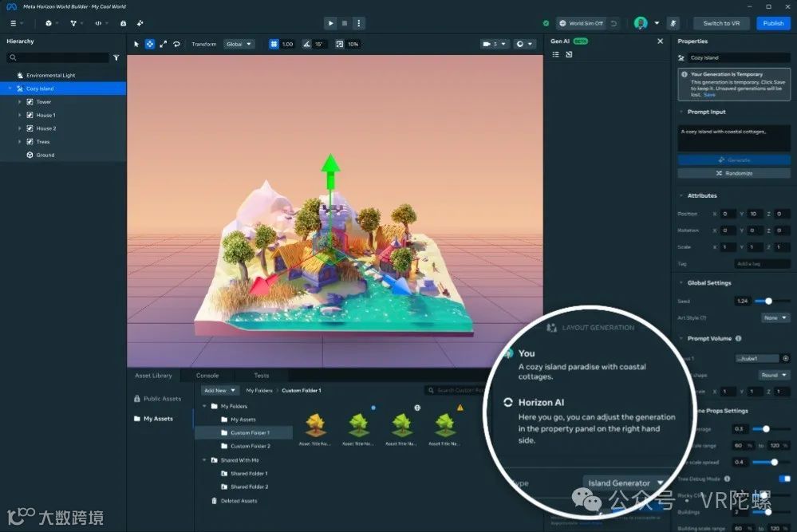Click the green status check icon

click(x=546, y=23)
